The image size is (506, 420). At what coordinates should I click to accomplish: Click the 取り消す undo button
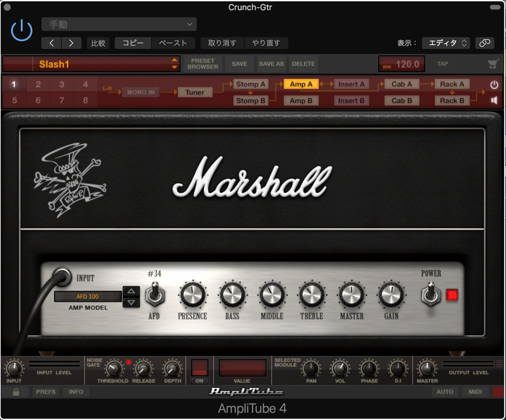coord(222,43)
